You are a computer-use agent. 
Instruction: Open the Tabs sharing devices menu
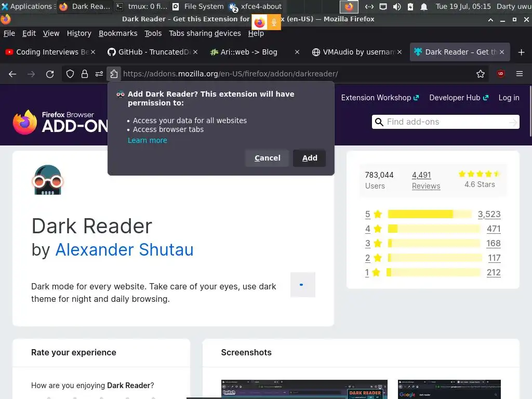(x=205, y=33)
